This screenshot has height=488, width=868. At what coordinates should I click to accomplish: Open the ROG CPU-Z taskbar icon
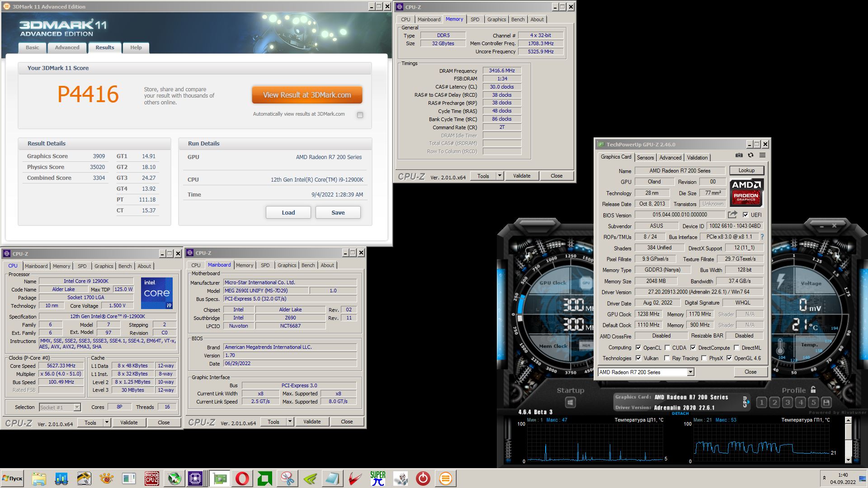click(151, 479)
